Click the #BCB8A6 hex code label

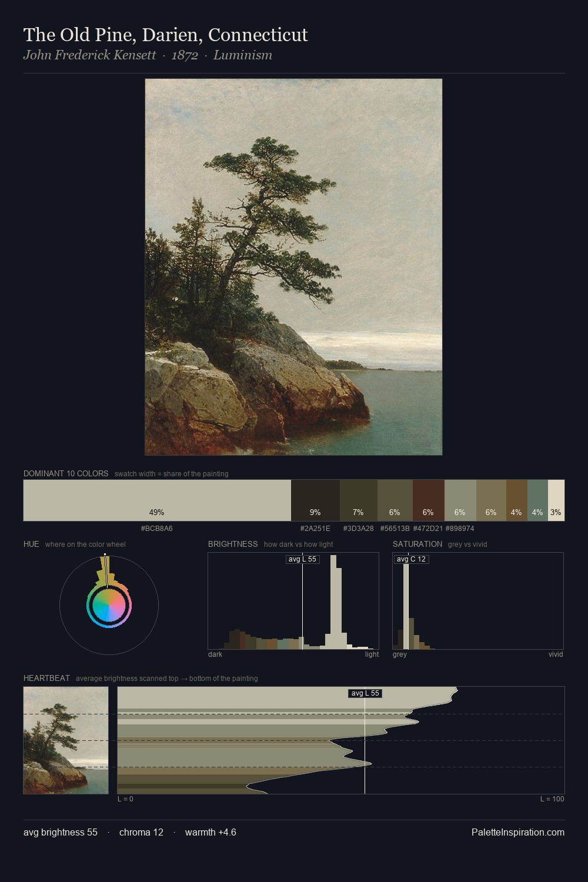pyautogui.click(x=157, y=529)
